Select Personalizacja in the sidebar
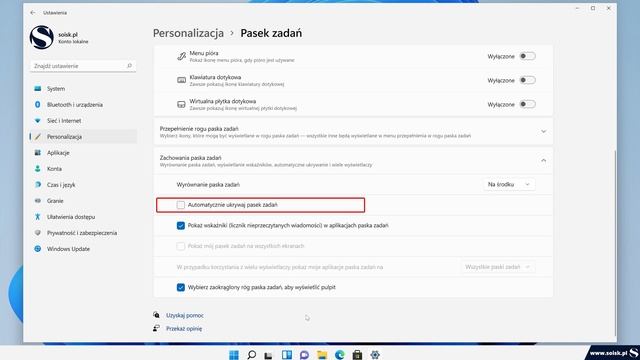 [x=83, y=137]
